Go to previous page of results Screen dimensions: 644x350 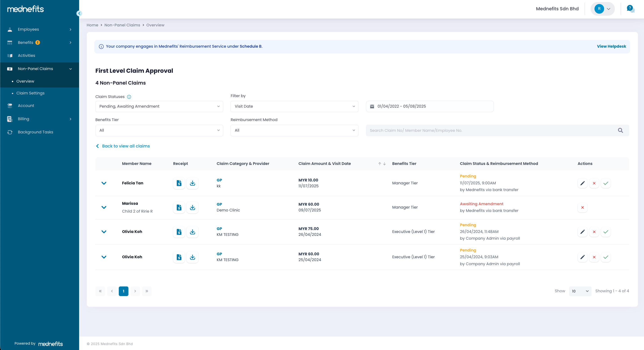(112, 291)
